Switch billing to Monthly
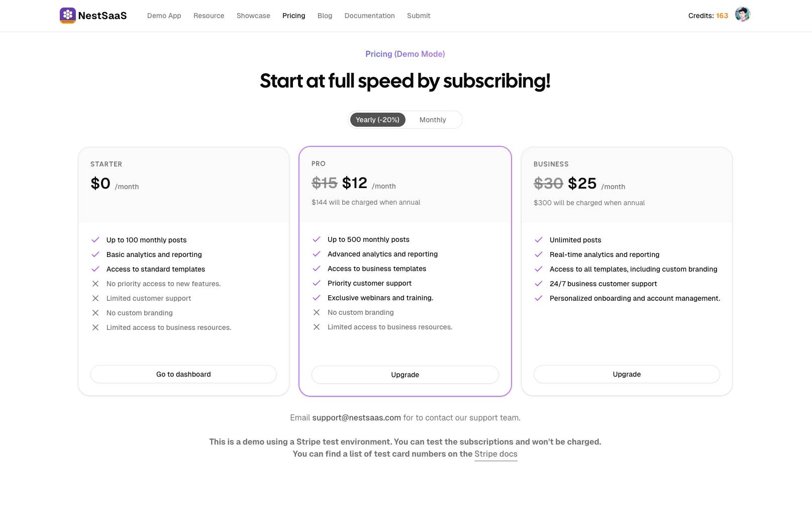The width and height of the screenshot is (812, 515). pos(432,120)
